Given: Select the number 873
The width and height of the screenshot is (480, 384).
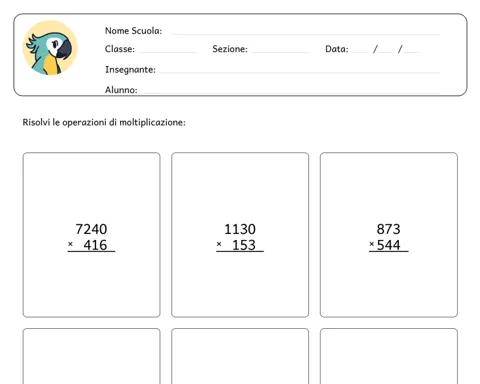Looking at the screenshot, I should pos(388,229).
